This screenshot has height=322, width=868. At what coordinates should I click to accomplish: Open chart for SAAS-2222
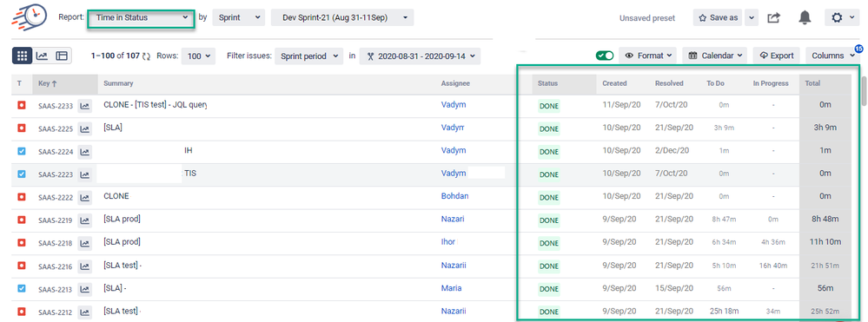point(84,198)
